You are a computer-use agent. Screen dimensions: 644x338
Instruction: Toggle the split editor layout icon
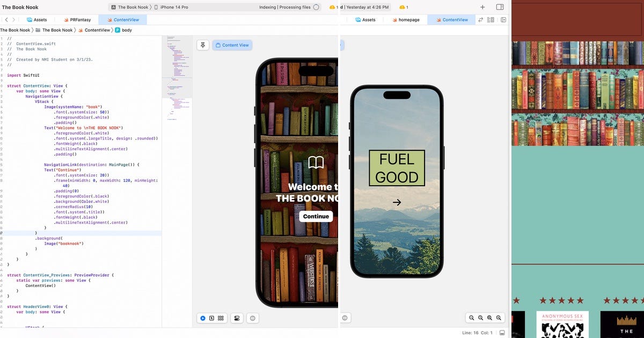(x=503, y=19)
